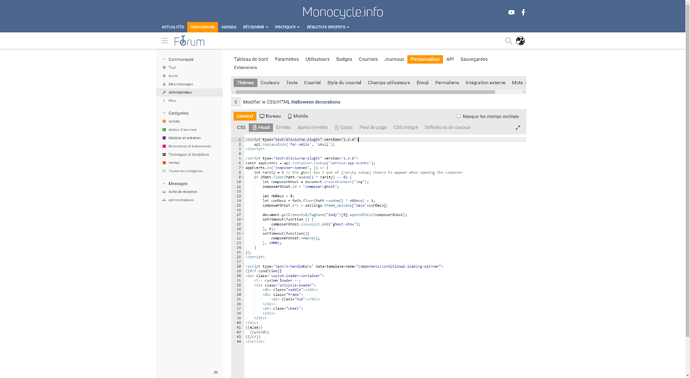This screenshot has width=690, height=378.
Task: Click the Forum logo
Action: point(189,41)
